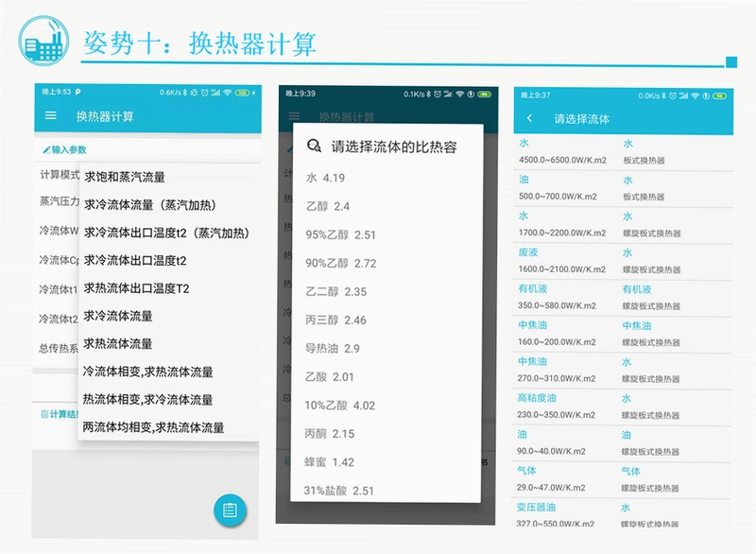
Task: Click the Wi-Fi icon in the 晚上9:37 status bar
Action: 695,95
